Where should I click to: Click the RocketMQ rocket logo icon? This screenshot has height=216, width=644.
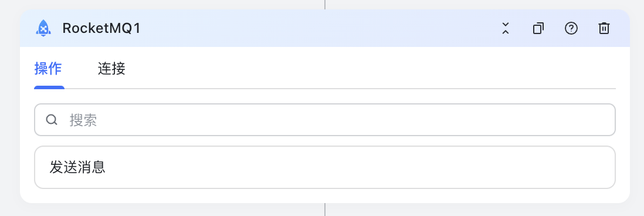[x=43, y=28]
